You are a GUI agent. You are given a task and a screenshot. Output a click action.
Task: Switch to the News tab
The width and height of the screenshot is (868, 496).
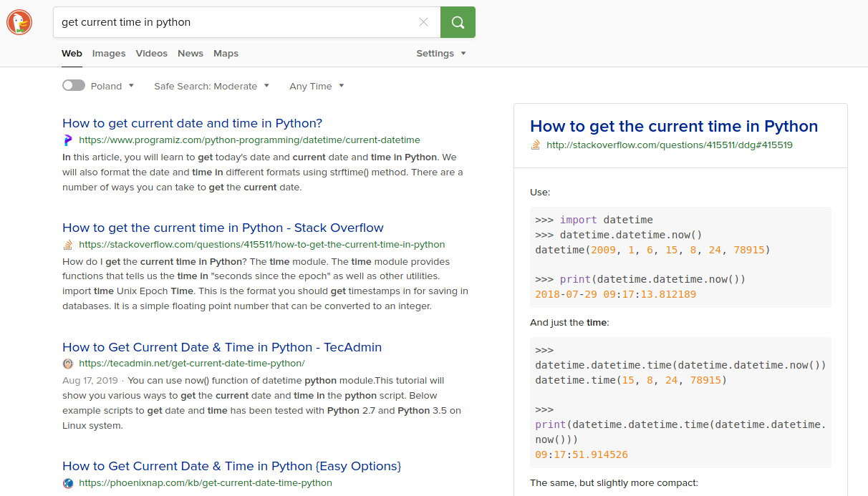click(x=191, y=53)
